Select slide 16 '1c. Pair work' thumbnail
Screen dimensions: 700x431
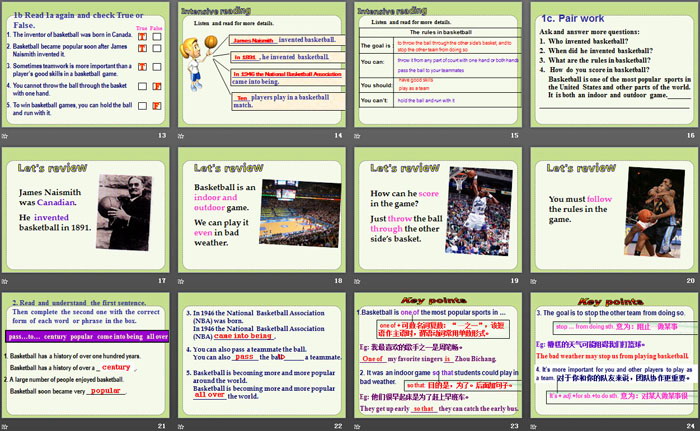tap(614, 65)
